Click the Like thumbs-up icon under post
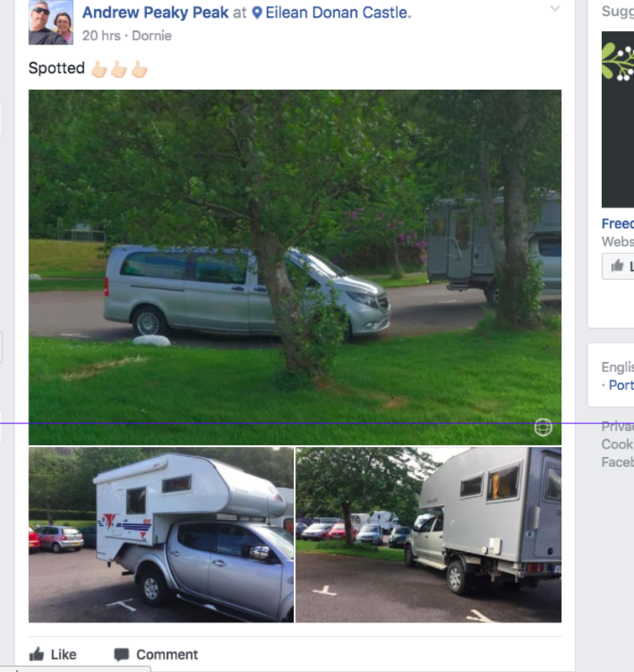Image resolution: width=634 pixels, height=672 pixels. [37, 654]
